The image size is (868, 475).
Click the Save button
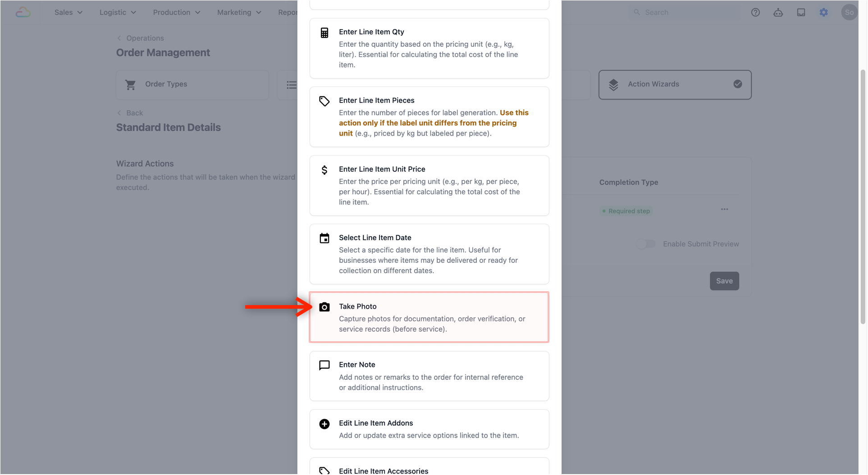(724, 281)
